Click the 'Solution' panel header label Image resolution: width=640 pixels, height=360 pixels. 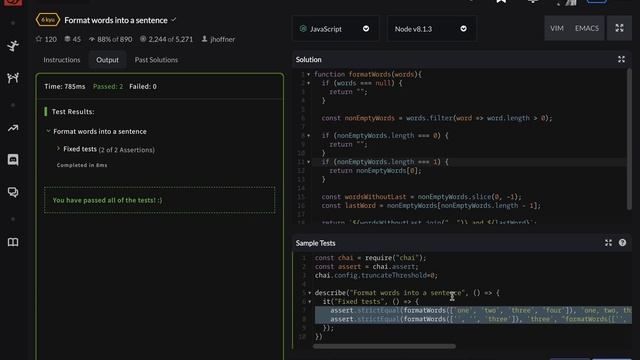pyautogui.click(x=309, y=60)
